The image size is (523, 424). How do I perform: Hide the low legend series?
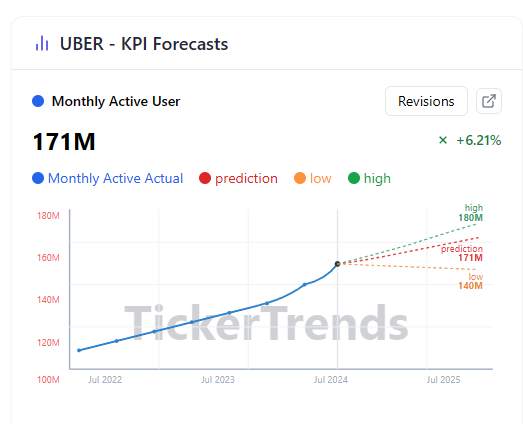[x=313, y=178]
